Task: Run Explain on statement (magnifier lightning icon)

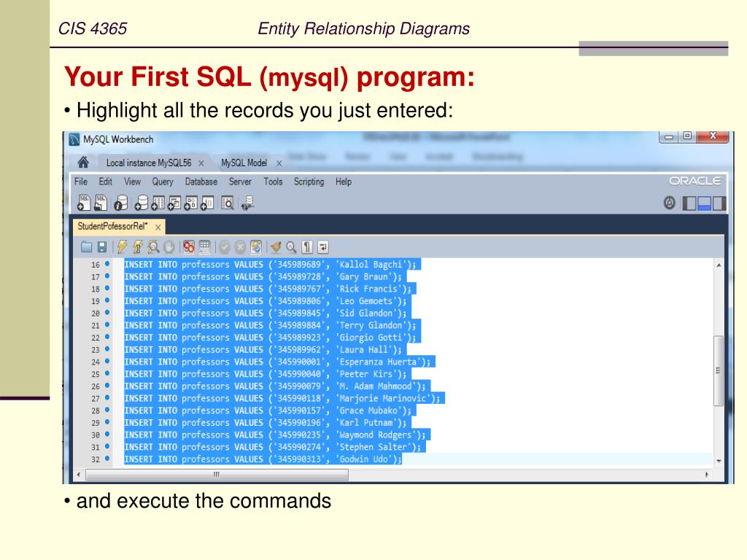Action: click(153, 246)
